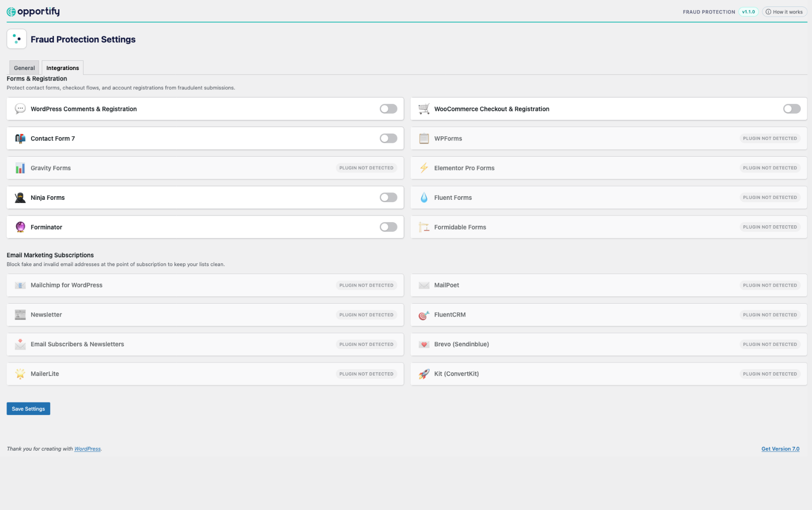Image resolution: width=812 pixels, height=510 pixels.
Task: Click the Kit (ConvertKit) label
Action: tap(456, 374)
